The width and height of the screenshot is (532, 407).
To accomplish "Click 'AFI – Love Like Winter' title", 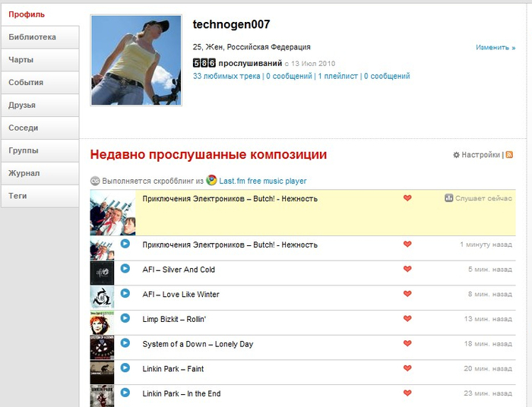I will point(181,295).
